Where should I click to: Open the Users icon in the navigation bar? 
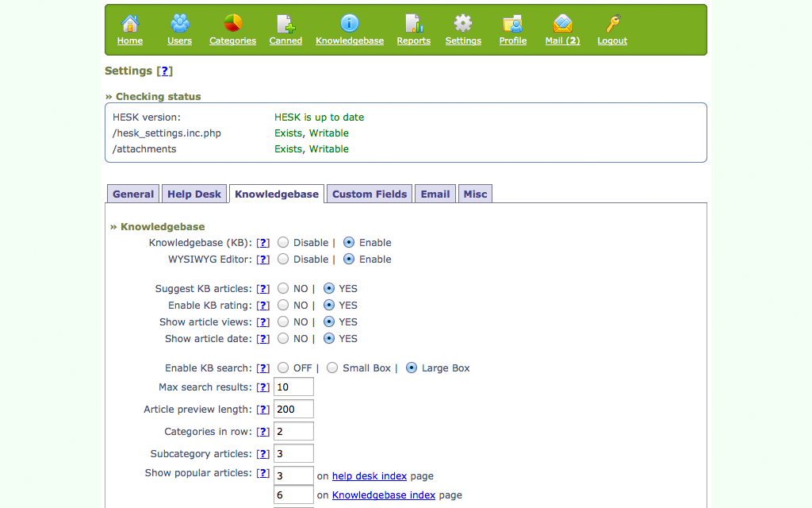tap(179, 24)
